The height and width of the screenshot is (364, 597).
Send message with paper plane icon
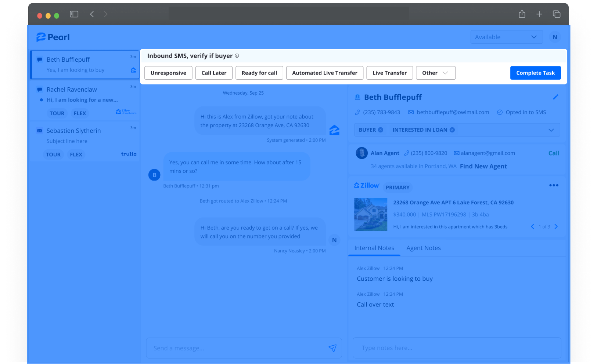pos(332,348)
